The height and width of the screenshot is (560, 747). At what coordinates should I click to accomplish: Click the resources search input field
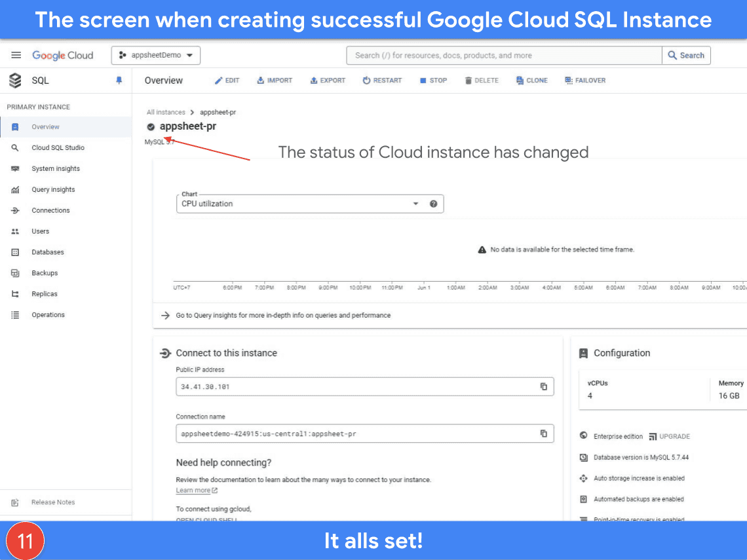[x=503, y=56]
